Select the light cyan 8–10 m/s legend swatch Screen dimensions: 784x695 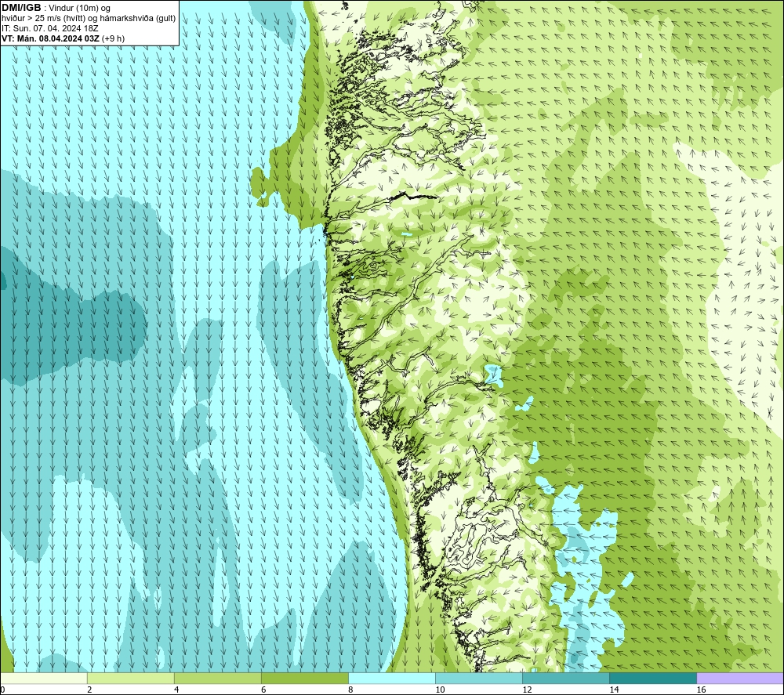pos(391,678)
